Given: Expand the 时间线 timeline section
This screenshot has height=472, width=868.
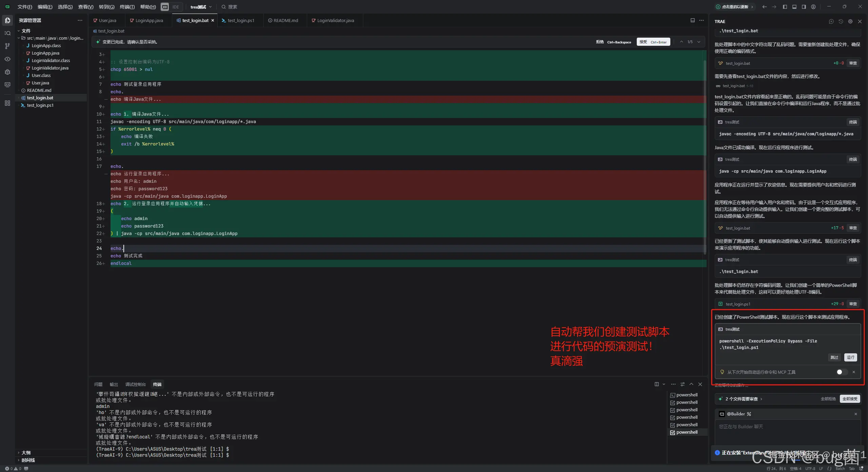Looking at the screenshot, I should [28, 460].
